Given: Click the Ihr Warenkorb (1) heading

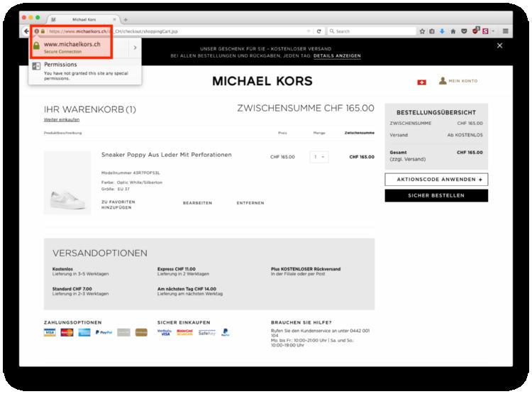Looking at the screenshot, I should click(x=90, y=110).
